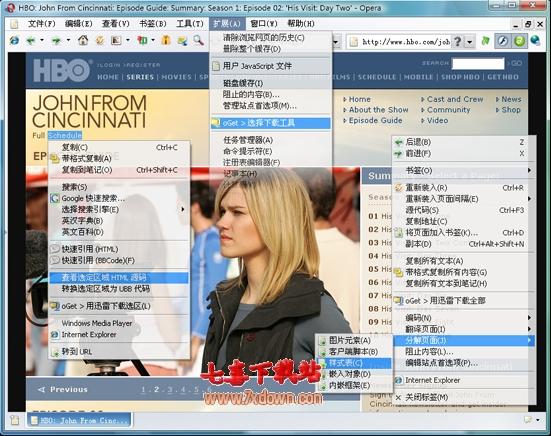The image size is (551, 436).
Task: Select oGet > 选择下载工具 menu item
Action: click(x=271, y=123)
